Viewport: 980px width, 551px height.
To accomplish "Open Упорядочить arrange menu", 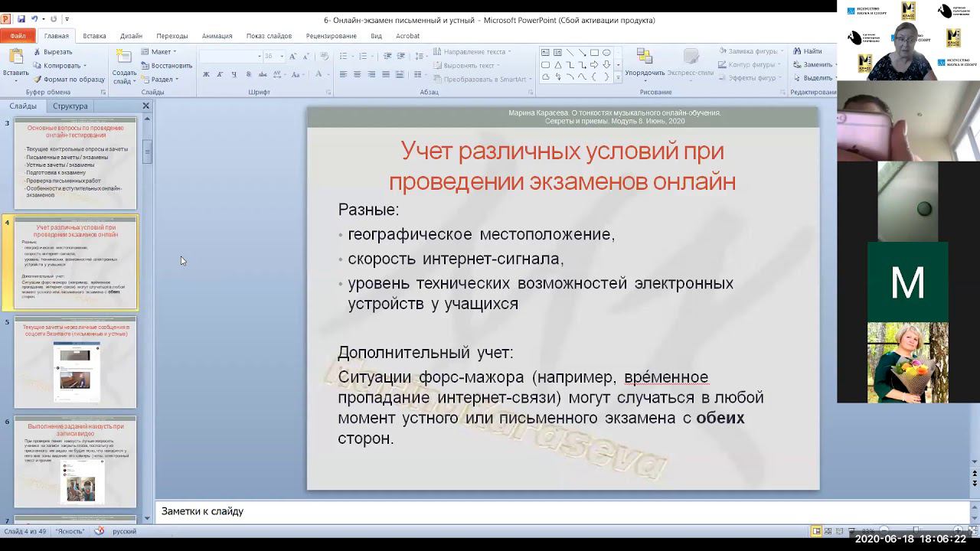I will 645,65.
